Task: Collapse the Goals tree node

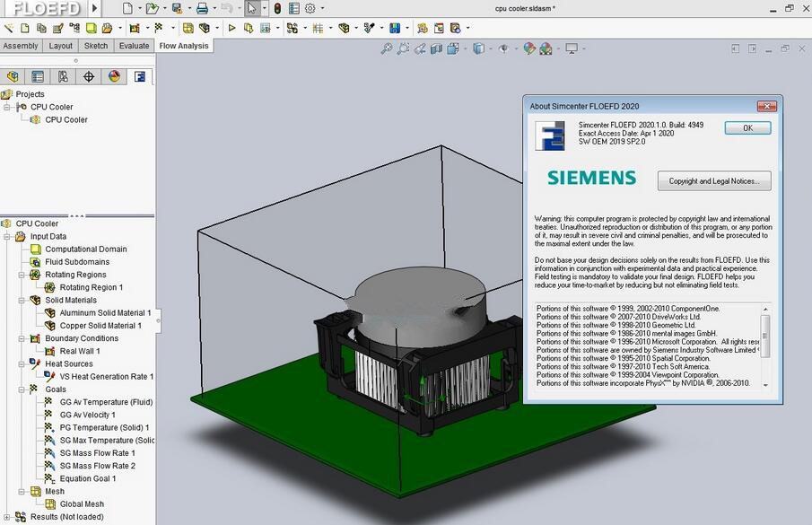Action: coord(22,389)
